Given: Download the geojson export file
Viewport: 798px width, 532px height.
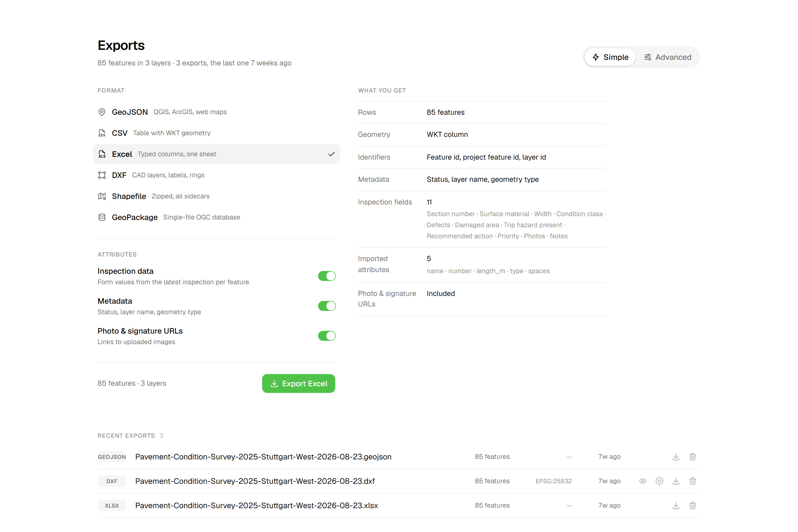Looking at the screenshot, I should pos(676,457).
